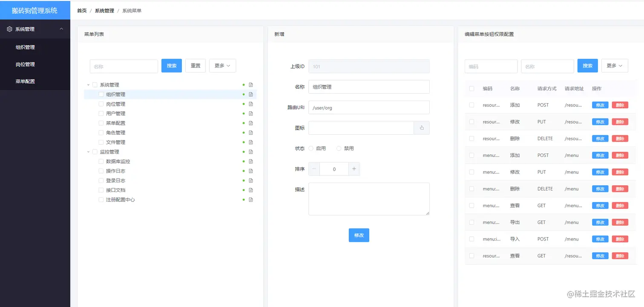Viewport: 644px width, 307px height.
Task: Click 搜索 in the 菜单列表 panel
Action: point(172,66)
